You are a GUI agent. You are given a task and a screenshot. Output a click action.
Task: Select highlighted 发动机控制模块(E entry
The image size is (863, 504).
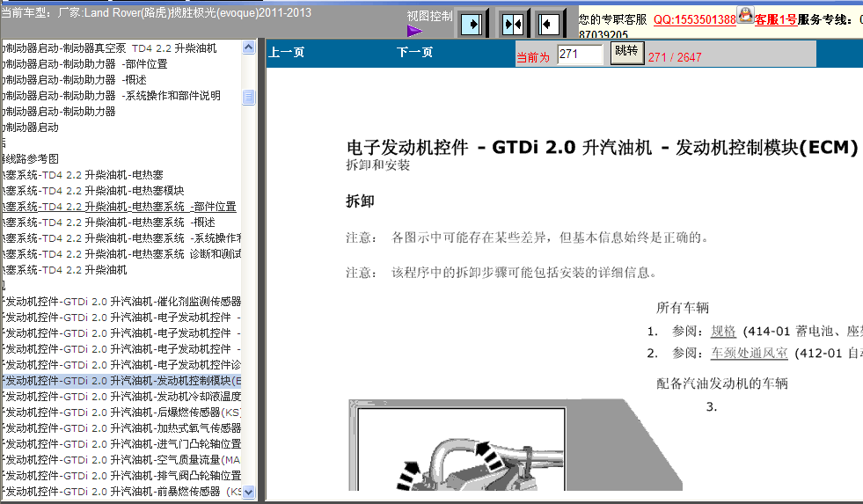click(121, 381)
